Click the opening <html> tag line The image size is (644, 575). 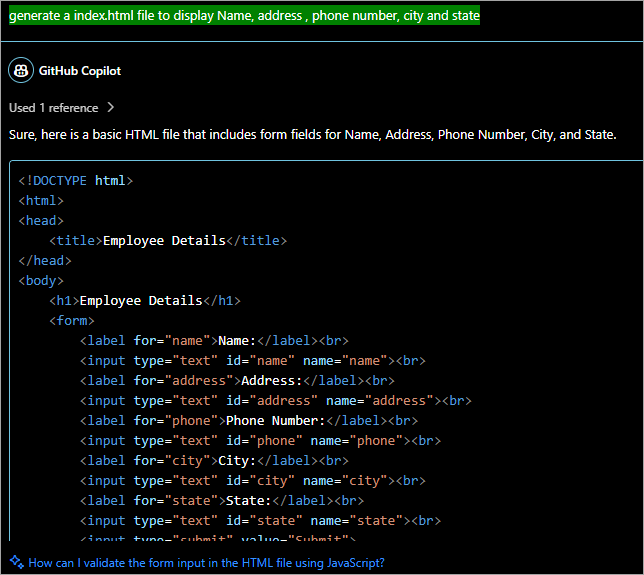coord(41,201)
